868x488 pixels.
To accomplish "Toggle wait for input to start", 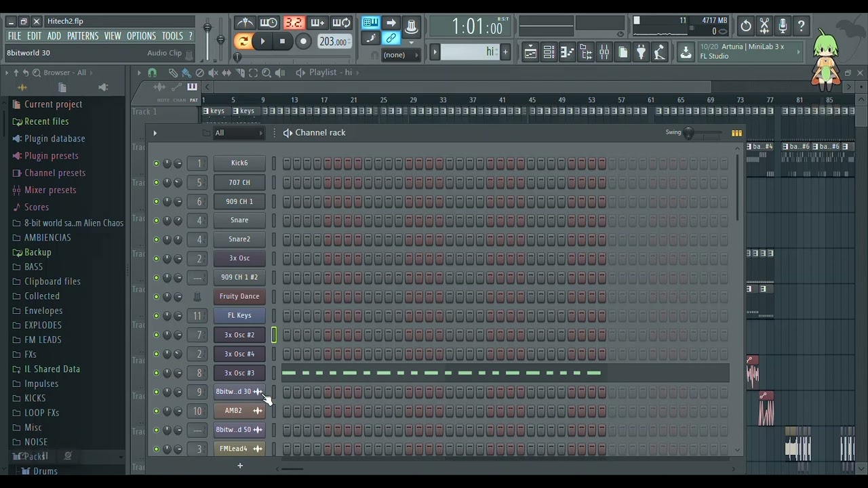I will click(x=269, y=23).
